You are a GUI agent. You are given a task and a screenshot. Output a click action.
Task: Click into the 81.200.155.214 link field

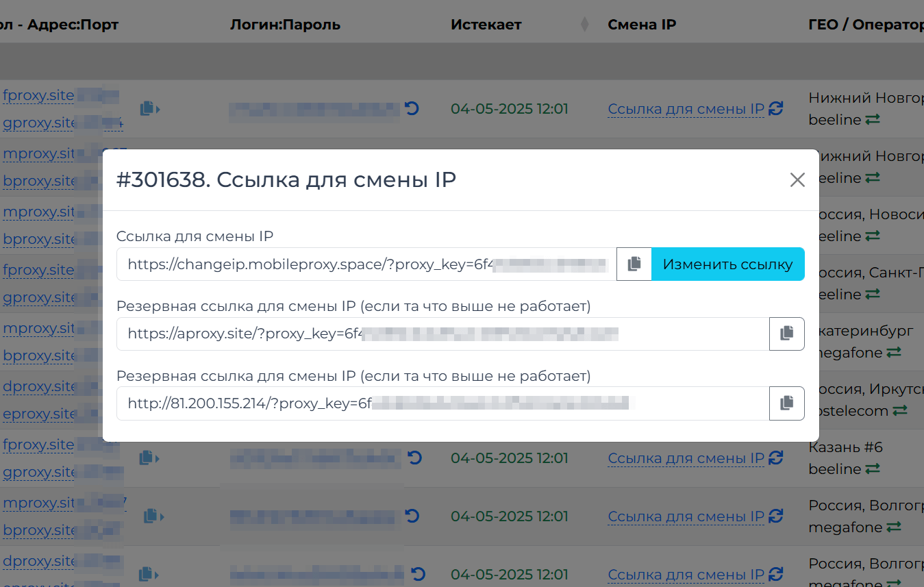[x=442, y=403]
